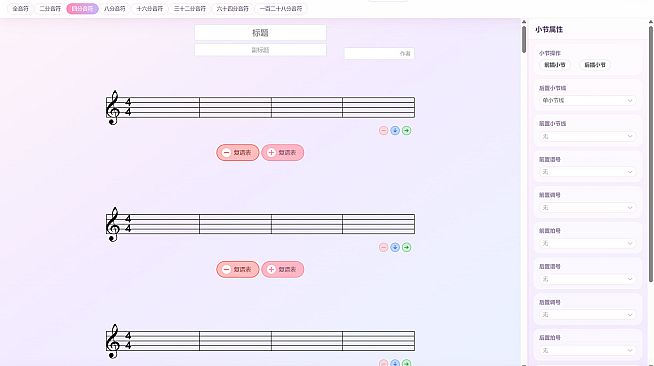Click the green right-arrow icon under first staff
The image size is (654, 366).
click(406, 130)
